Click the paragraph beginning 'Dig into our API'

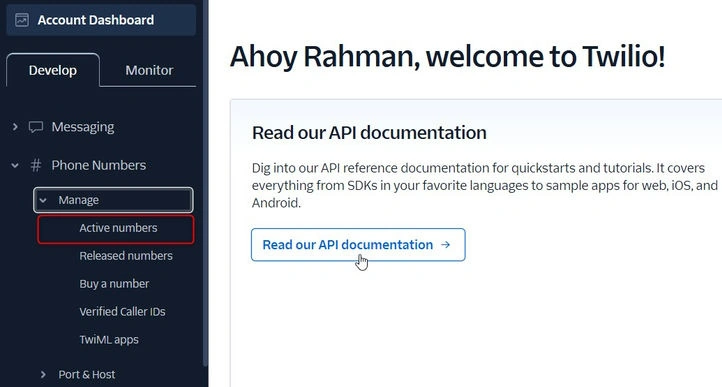point(485,185)
